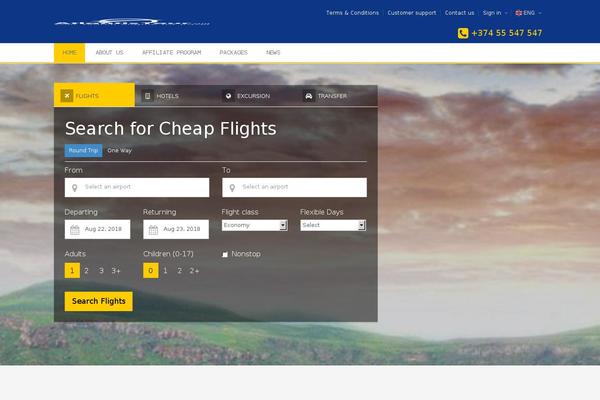Click the Excursion compass icon
This screenshot has width=600, height=400.
coord(228,96)
